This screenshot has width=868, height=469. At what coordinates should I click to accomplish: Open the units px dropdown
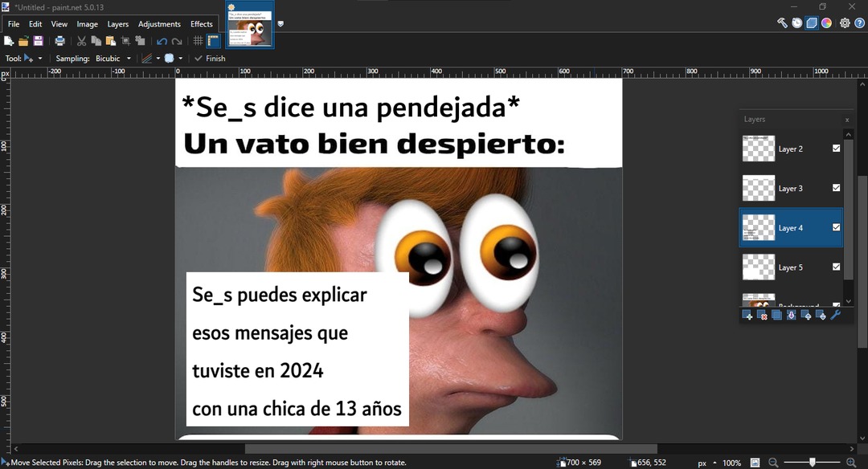click(707, 463)
